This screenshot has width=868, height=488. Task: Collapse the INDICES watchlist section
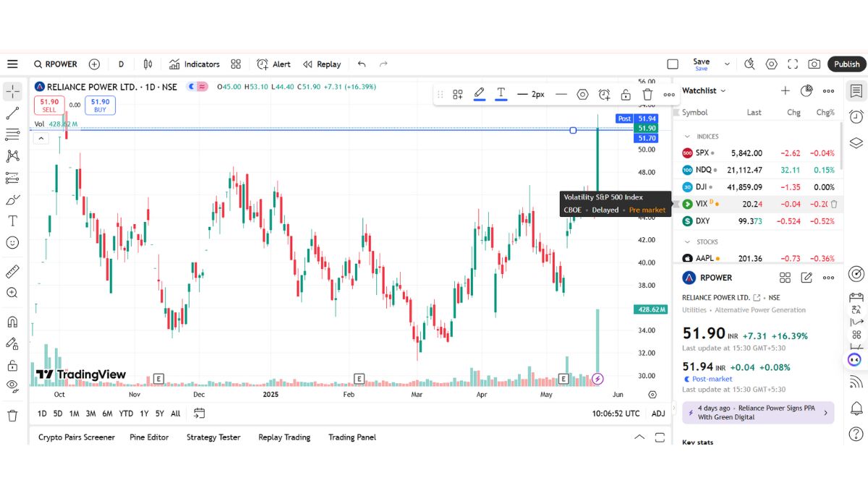[687, 137]
